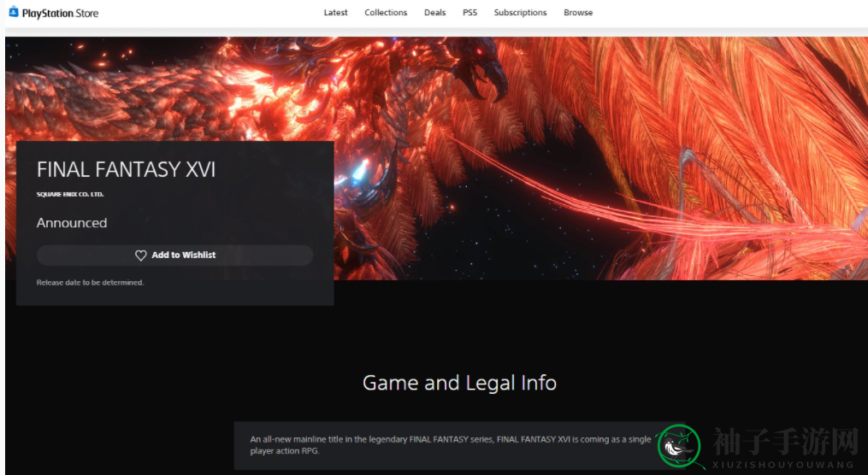Add Final Fantasy XVI to Wishlist
Image resolution: width=868 pixels, height=475 pixels.
(x=175, y=255)
